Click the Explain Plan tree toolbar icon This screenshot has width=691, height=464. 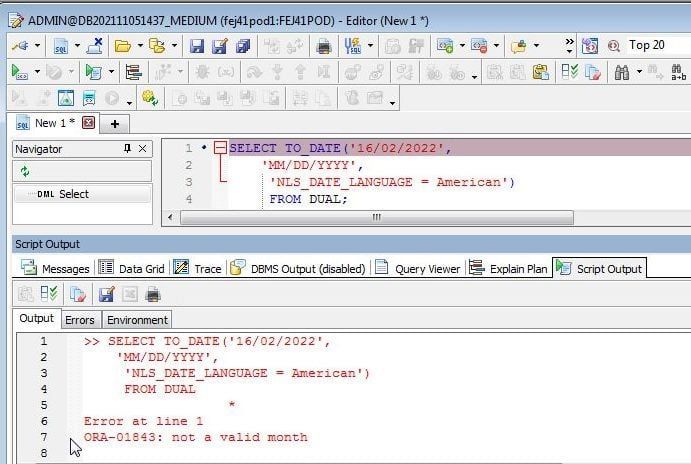pyautogui.click(x=133, y=72)
